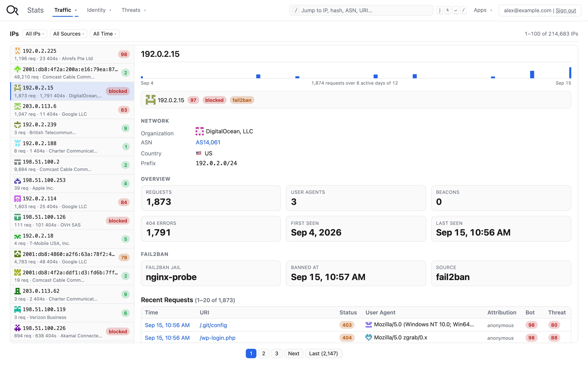588x368 pixels.
Task: Click the DigitalOcean organization identicon
Action: pos(200,131)
